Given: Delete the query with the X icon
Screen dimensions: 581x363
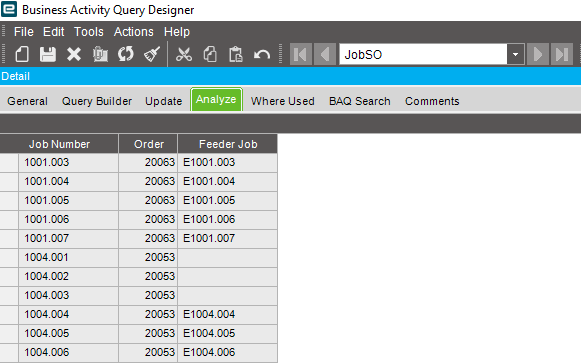Looking at the screenshot, I should pos(74,54).
